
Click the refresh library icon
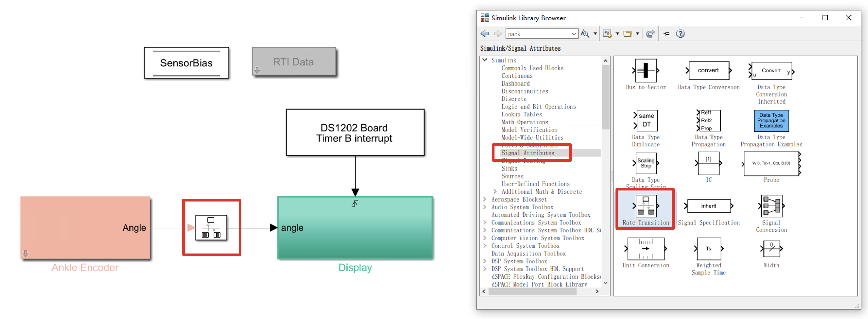[650, 34]
